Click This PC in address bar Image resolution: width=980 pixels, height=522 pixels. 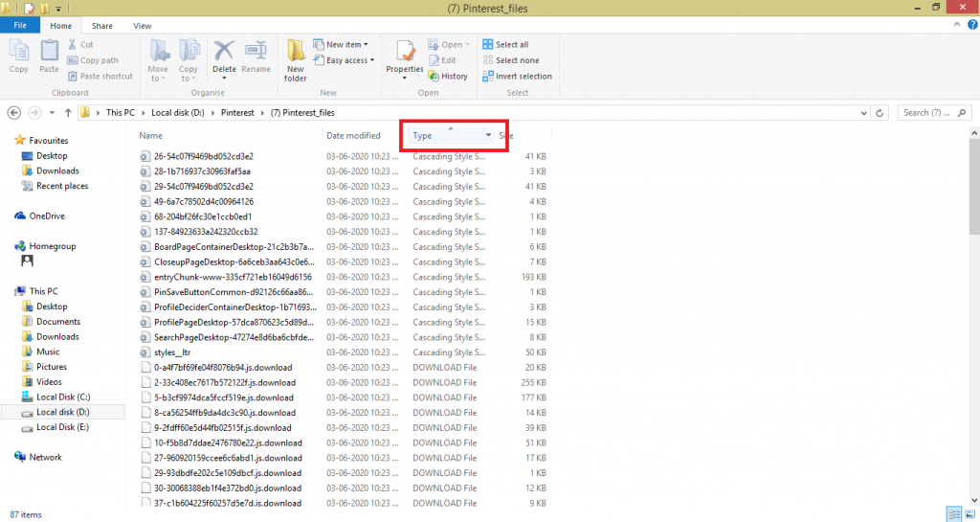point(120,113)
